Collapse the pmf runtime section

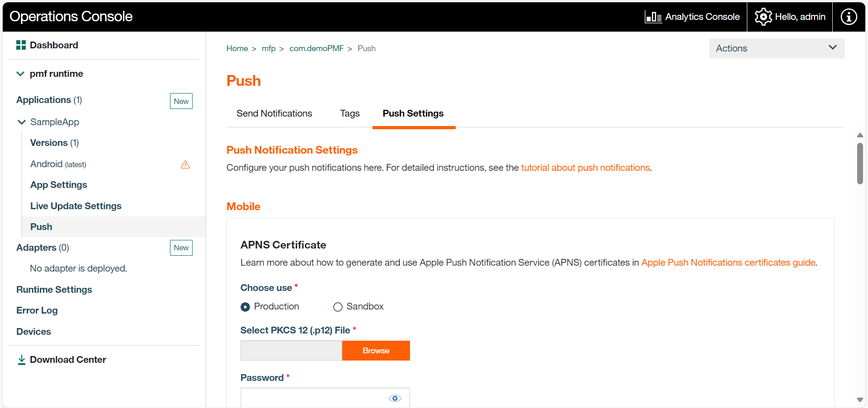[20, 74]
